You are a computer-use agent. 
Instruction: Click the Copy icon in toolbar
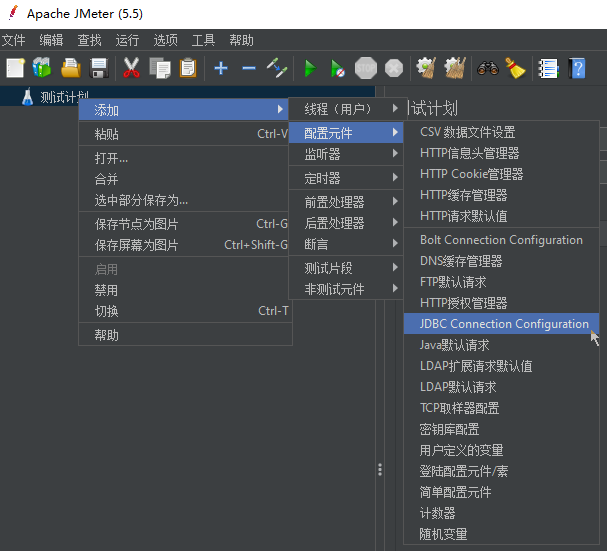click(160, 68)
